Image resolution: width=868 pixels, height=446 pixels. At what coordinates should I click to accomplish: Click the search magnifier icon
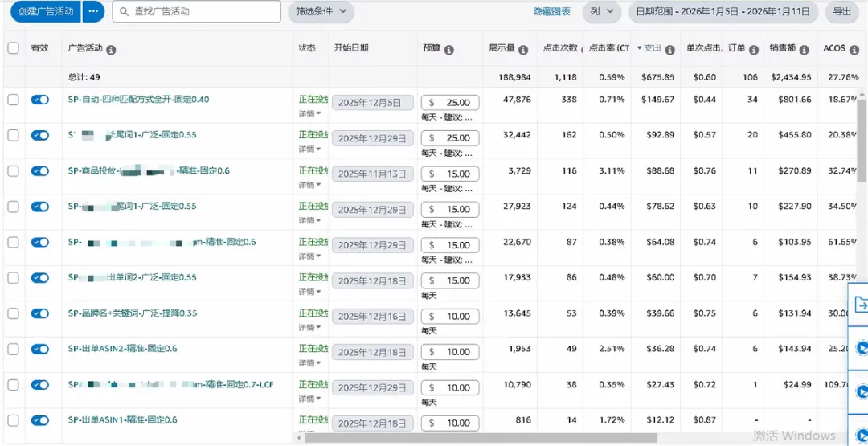[x=123, y=12]
